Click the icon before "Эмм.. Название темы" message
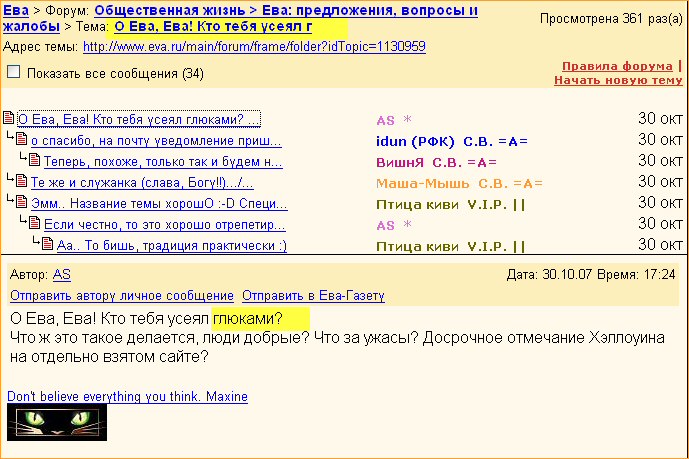This screenshot has height=459, width=689. tap(22, 204)
